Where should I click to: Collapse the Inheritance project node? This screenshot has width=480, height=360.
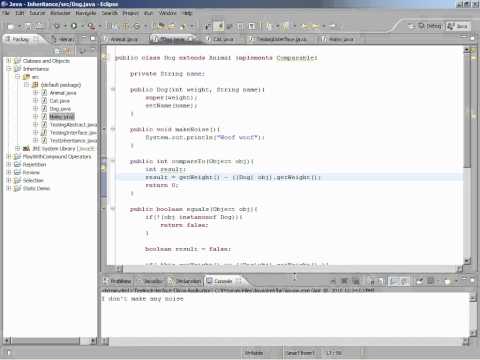(9, 69)
